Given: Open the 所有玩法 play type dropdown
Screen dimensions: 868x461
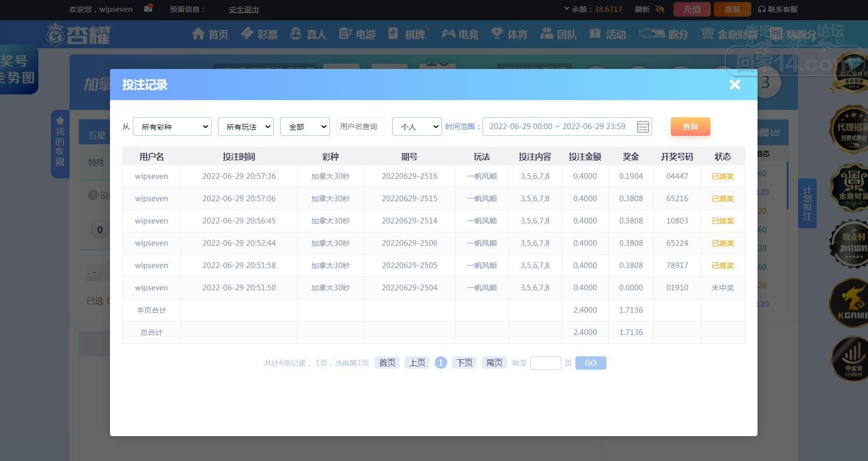Looking at the screenshot, I should click(246, 127).
